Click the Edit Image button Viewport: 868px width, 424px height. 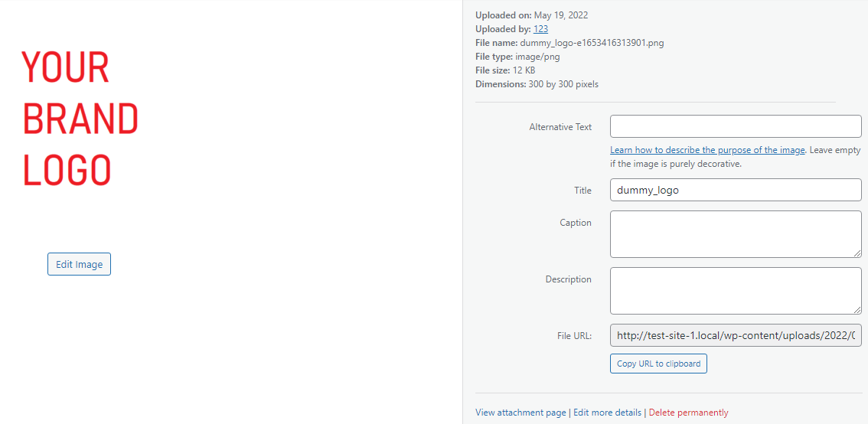(79, 264)
